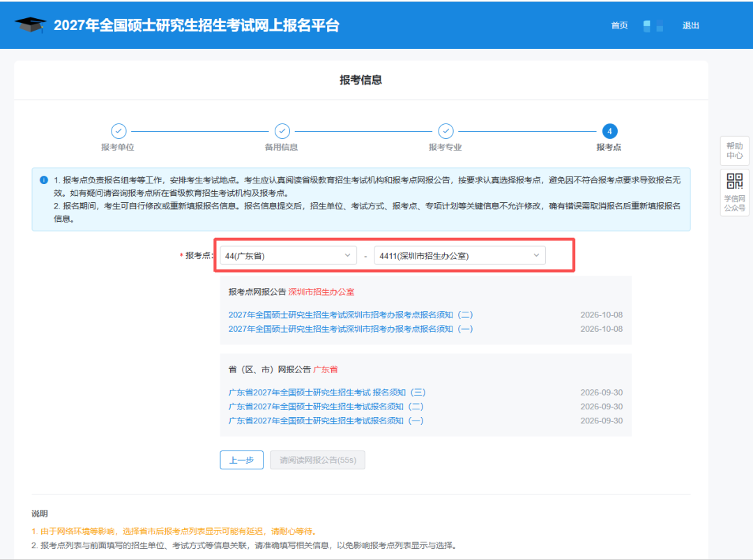Open 广东省2027年报名须知（三）link
The image size is (753, 560).
(x=327, y=393)
